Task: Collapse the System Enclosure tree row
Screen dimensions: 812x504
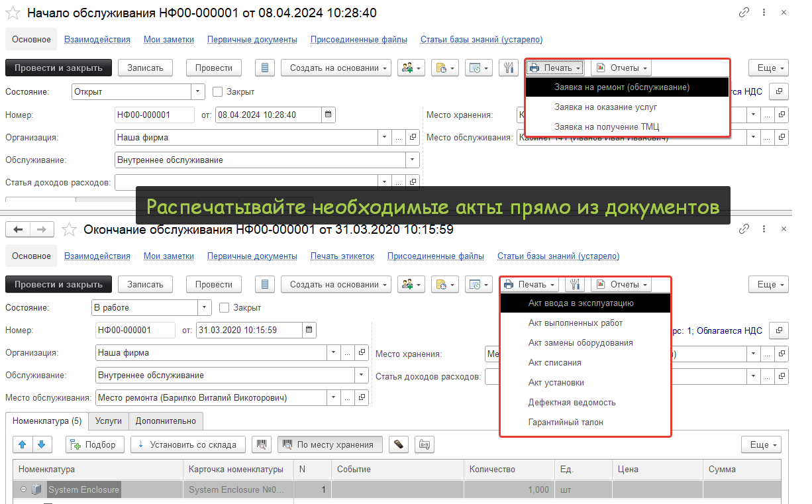Action: point(24,490)
